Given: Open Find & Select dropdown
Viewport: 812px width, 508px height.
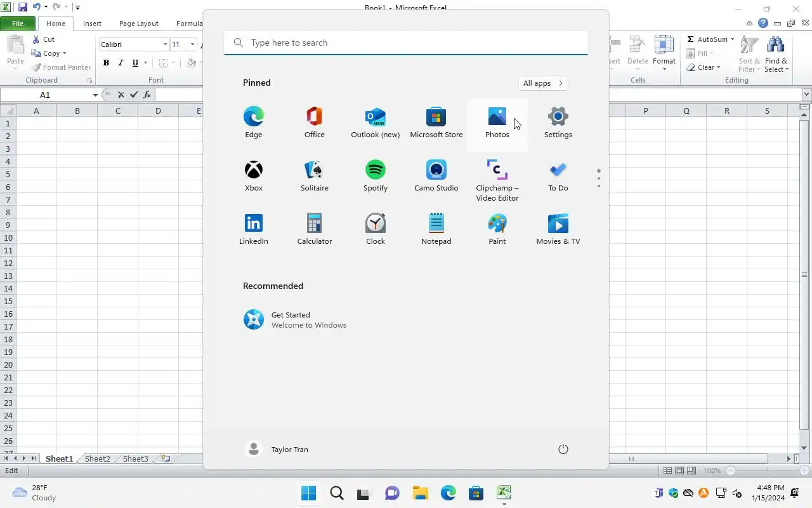Looking at the screenshot, I should pyautogui.click(x=775, y=55).
